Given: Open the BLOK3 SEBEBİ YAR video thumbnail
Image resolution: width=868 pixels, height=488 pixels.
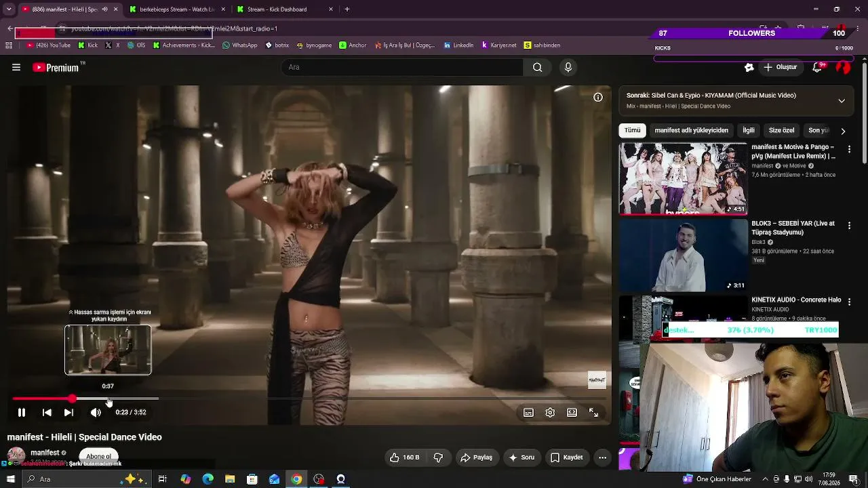Looking at the screenshot, I should coord(683,256).
